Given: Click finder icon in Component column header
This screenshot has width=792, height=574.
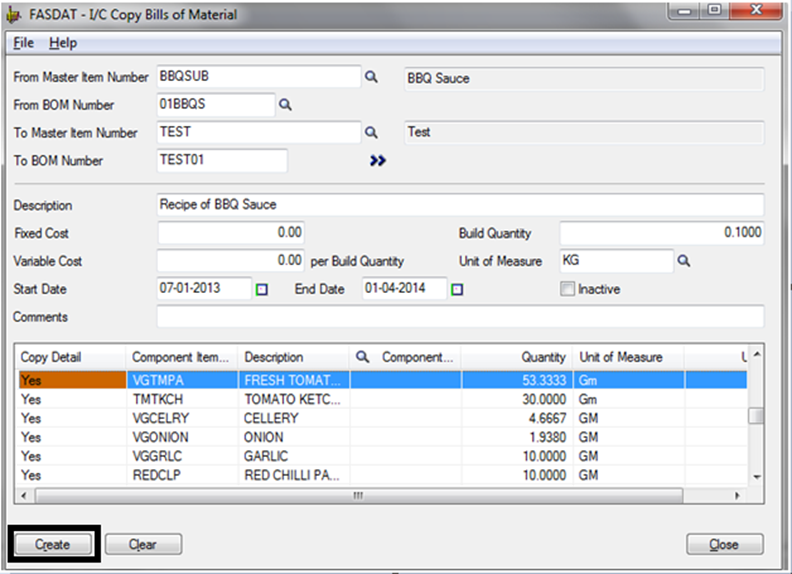Looking at the screenshot, I should [363, 357].
